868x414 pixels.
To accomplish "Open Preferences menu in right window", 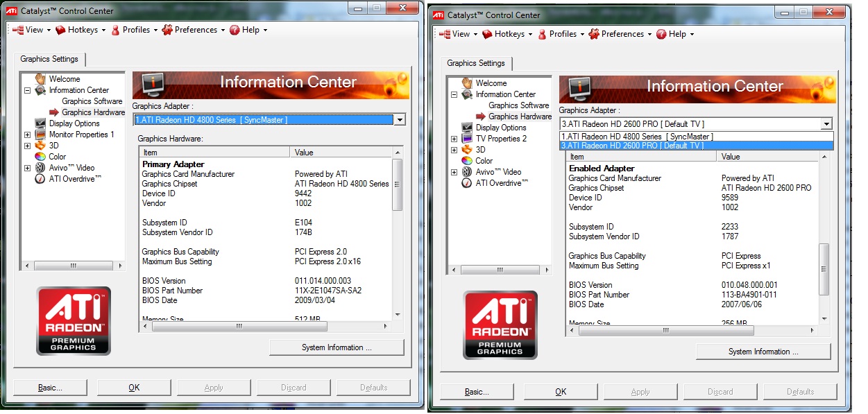I will pyautogui.click(x=620, y=34).
